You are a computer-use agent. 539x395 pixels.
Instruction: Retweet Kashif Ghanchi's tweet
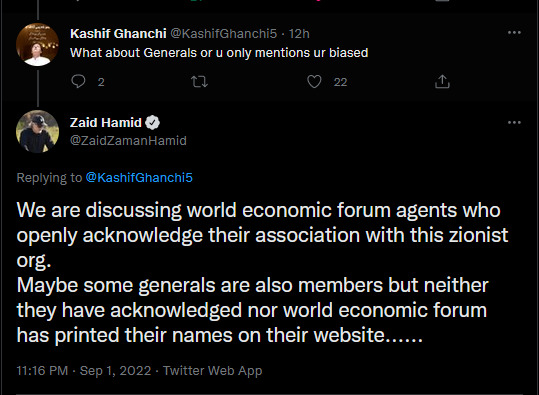coord(199,81)
